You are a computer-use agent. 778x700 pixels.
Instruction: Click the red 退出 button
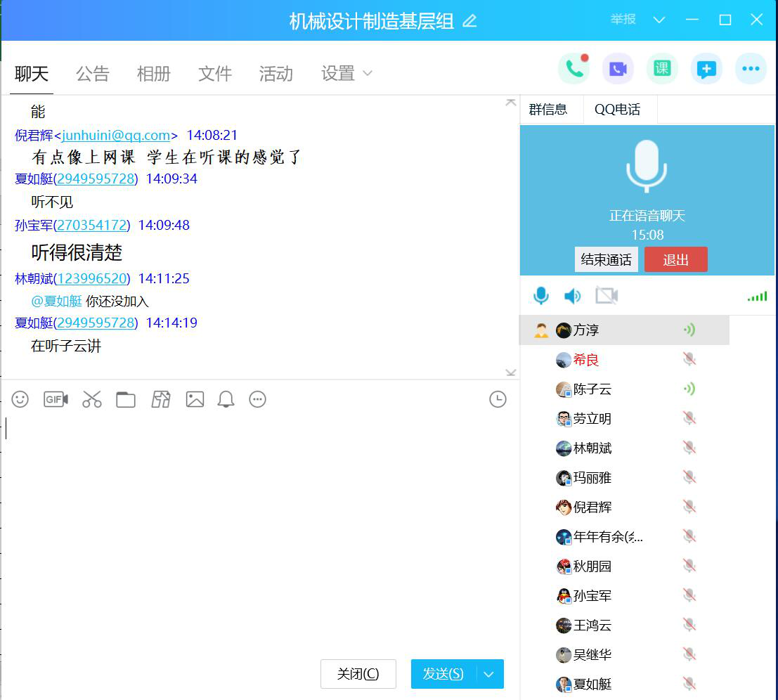tap(675, 259)
